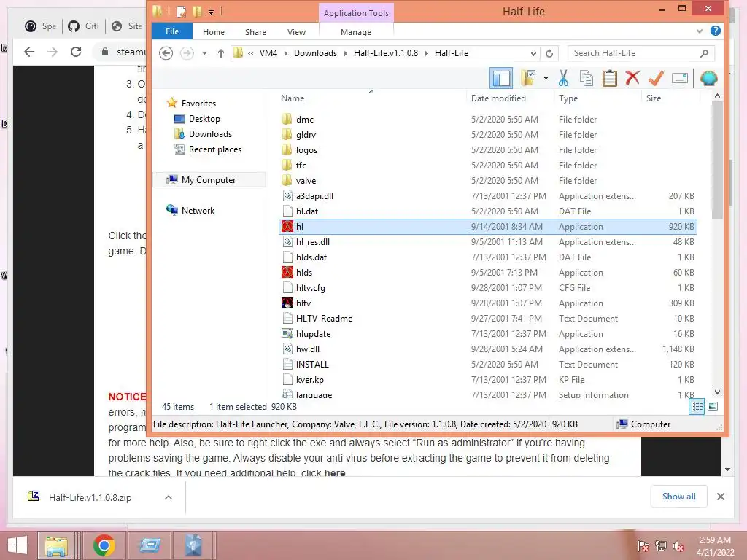Click the 'here' link in Chrome page

point(334,472)
